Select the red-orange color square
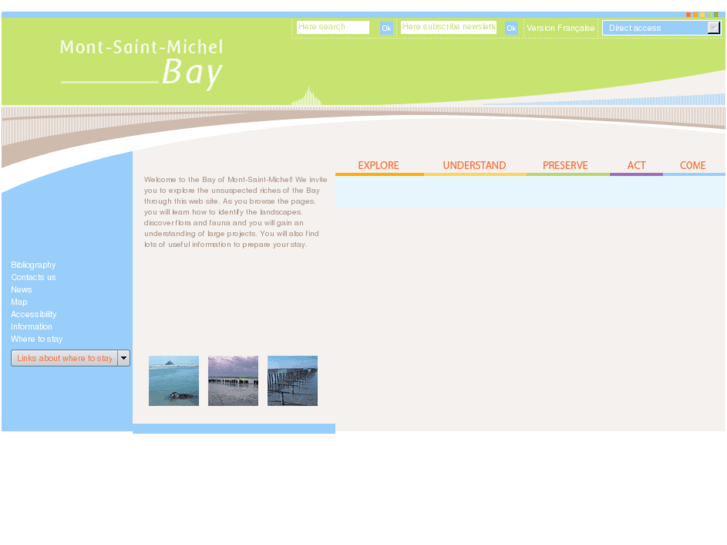 pos(689,15)
